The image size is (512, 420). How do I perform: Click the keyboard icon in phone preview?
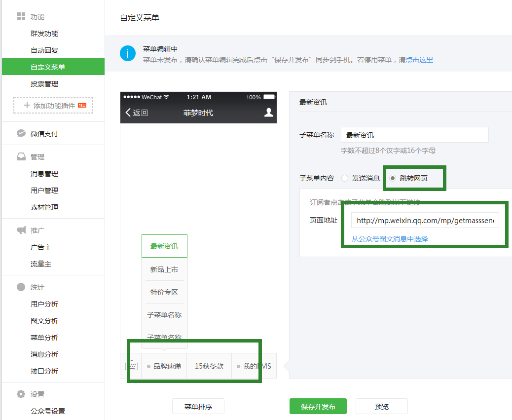pos(131,366)
